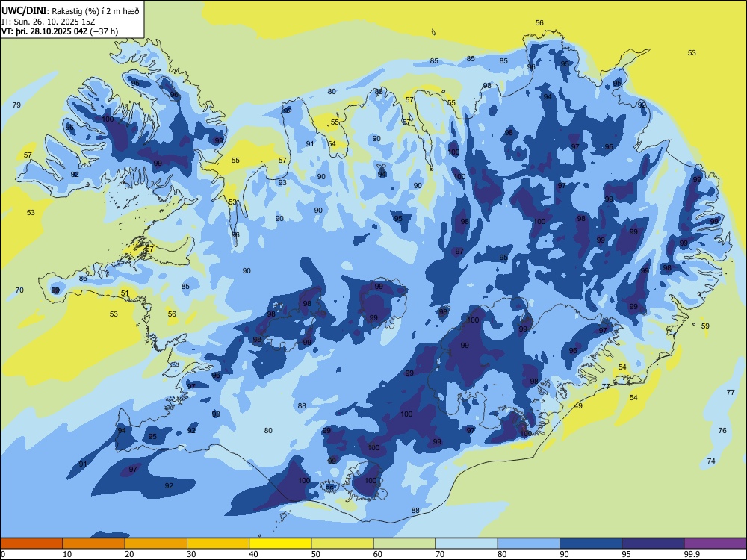Click the humidity value '51' on map
Viewport: 747px width, 560px height.
click(125, 293)
